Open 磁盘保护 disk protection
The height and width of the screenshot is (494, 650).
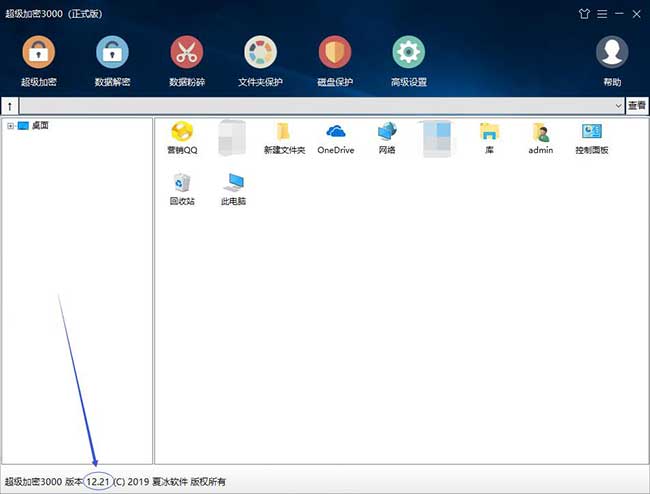click(335, 61)
